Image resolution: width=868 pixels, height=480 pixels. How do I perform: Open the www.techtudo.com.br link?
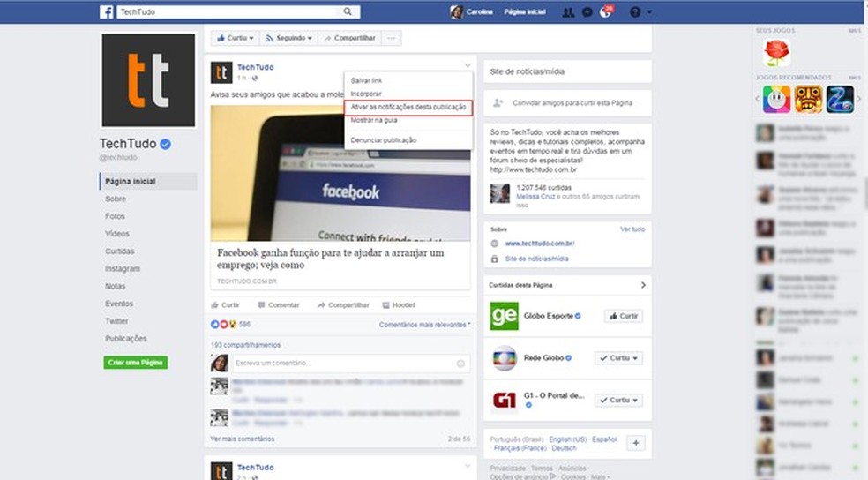[540, 244]
